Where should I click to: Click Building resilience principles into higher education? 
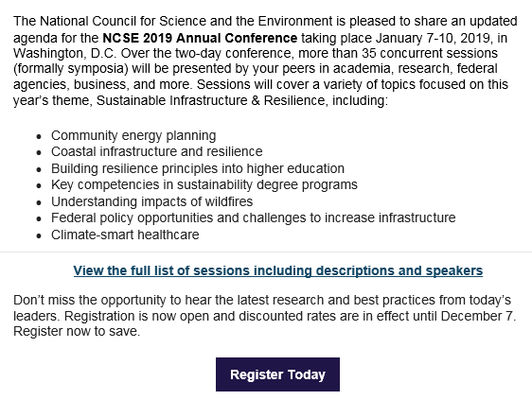pyautogui.click(x=198, y=168)
